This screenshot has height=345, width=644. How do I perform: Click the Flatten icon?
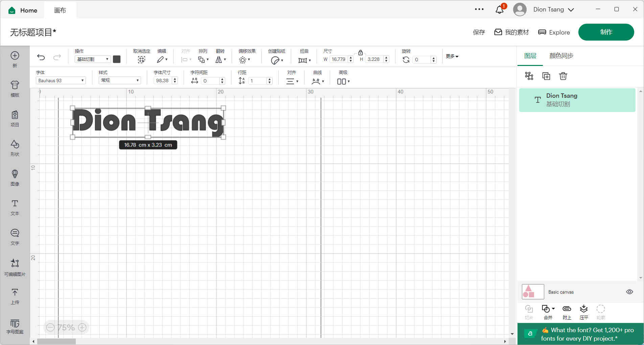(584, 308)
